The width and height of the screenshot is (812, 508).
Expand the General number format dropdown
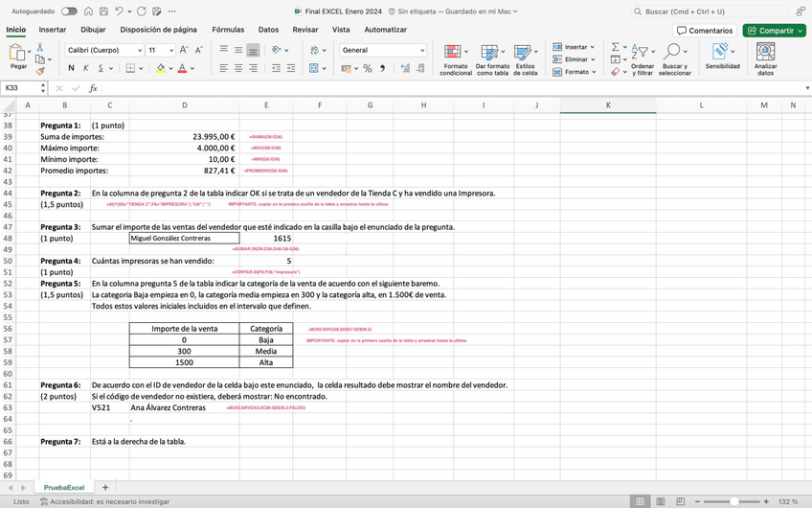422,50
